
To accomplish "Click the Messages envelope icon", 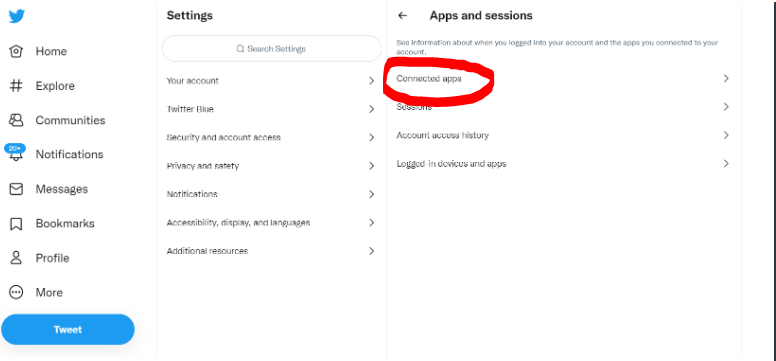I will 16,189.
